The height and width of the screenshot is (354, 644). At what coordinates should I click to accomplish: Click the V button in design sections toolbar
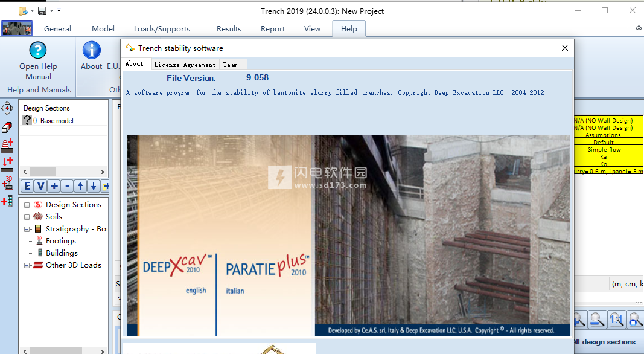(x=40, y=186)
